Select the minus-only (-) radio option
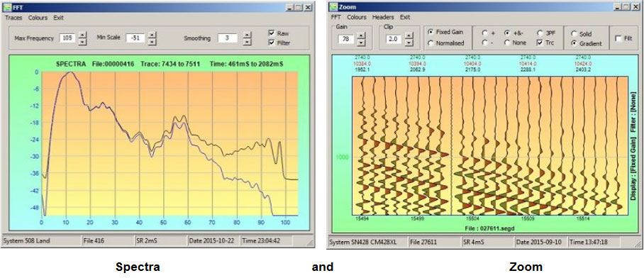The image size is (644, 278). coord(484,43)
